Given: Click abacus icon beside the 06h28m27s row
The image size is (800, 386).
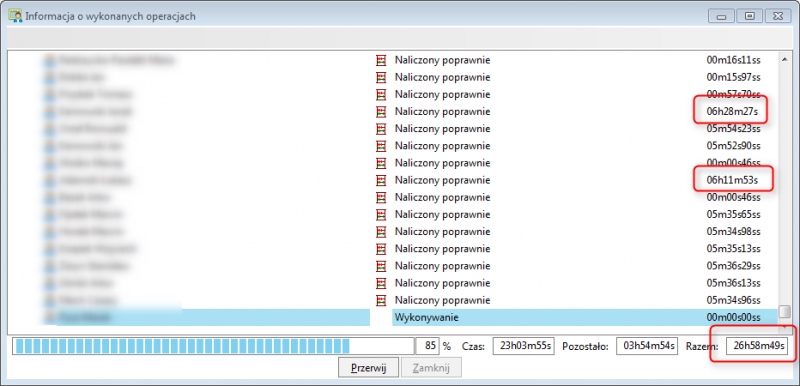Looking at the screenshot, I should coord(381,111).
